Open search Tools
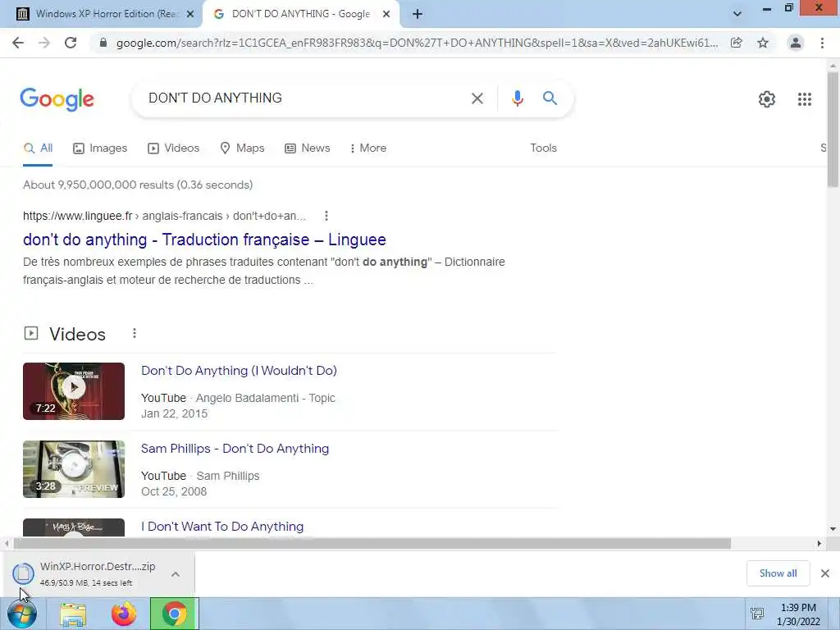 [x=543, y=148]
